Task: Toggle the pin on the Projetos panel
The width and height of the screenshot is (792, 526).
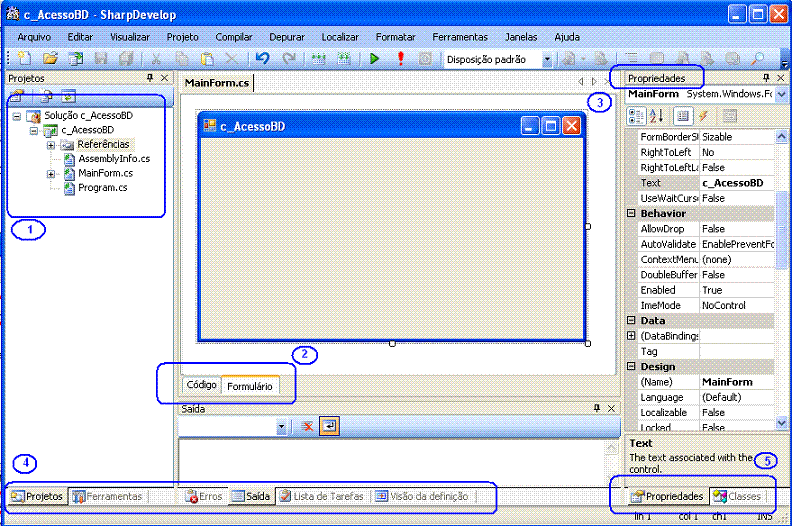Action: click(x=150, y=78)
